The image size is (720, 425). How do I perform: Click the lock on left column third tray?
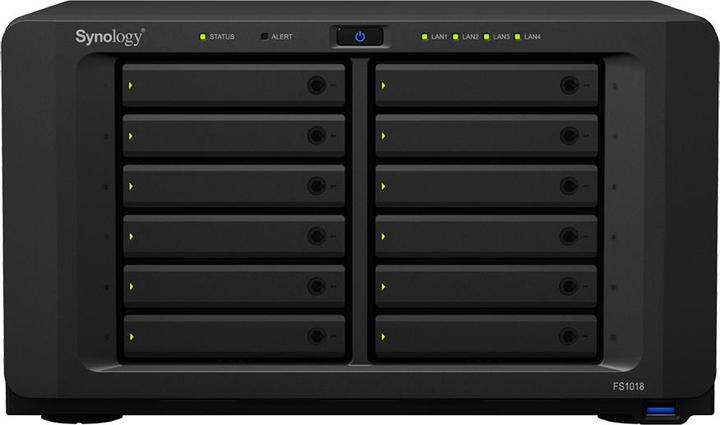point(316,186)
